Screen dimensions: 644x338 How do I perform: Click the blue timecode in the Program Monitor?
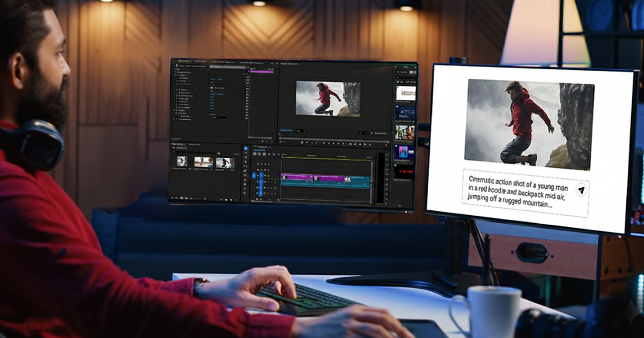point(287,130)
